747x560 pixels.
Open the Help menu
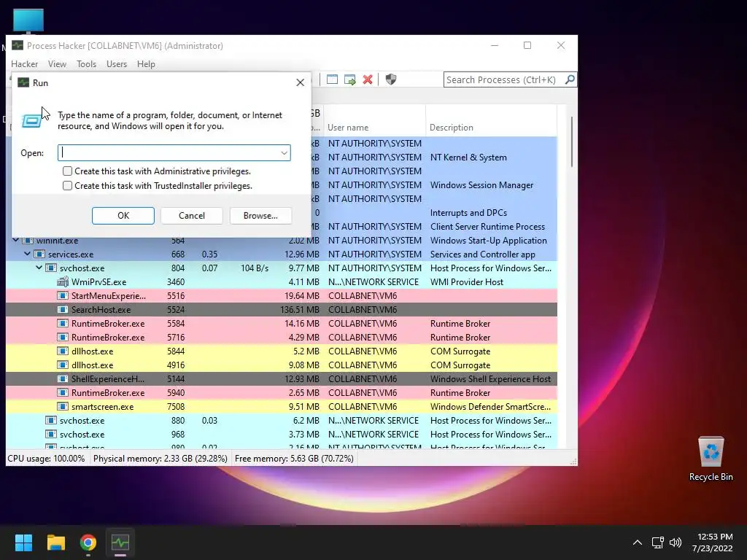(x=146, y=64)
